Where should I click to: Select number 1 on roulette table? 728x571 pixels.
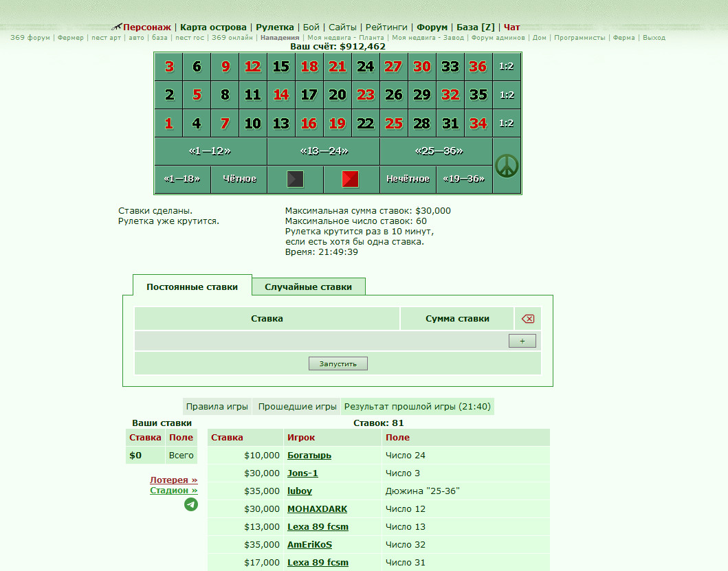(x=168, y=123)
